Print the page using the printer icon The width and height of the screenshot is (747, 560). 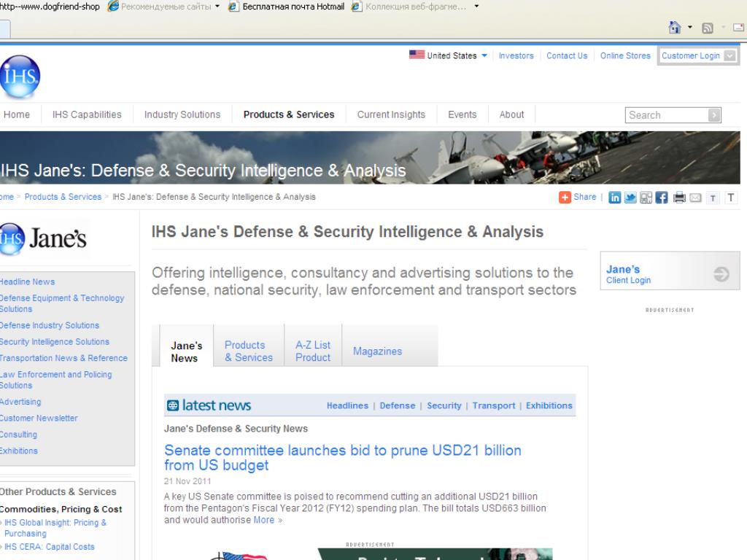point(679,197)
